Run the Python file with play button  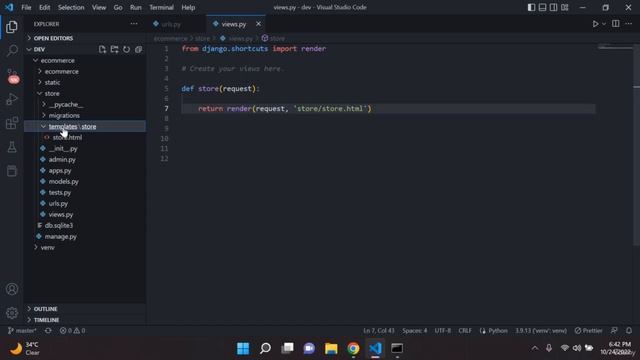pos(595,24)
